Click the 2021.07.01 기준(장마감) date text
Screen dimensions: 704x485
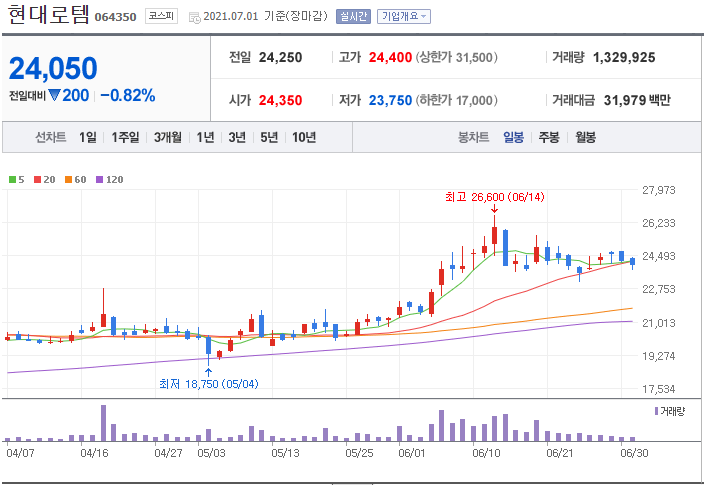point(265,17)
